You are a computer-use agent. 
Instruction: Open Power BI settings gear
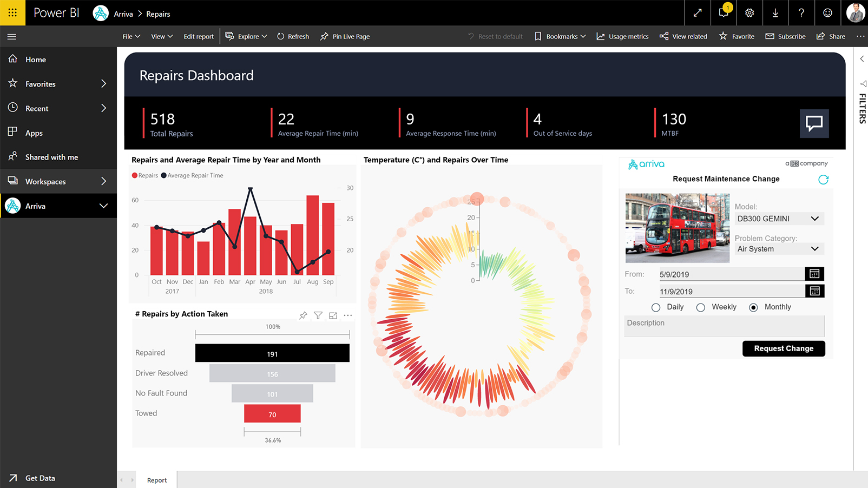[x=749, y=12]
